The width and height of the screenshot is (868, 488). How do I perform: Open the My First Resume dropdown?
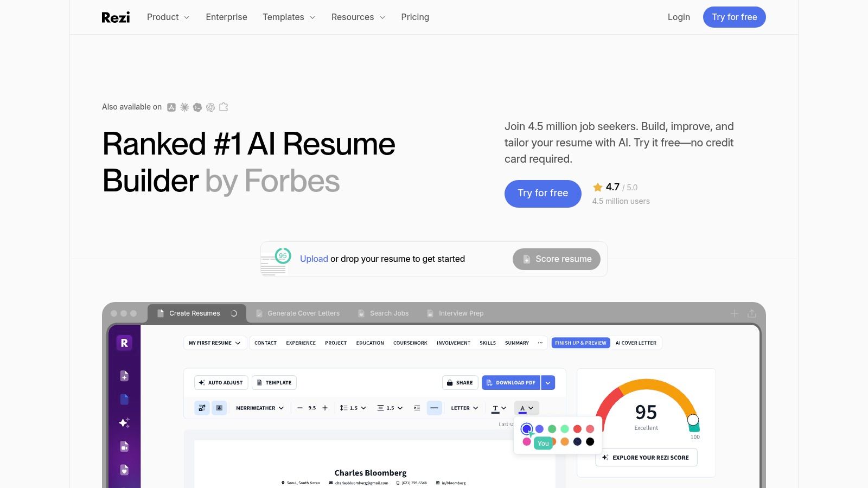[x=215, y=343]
